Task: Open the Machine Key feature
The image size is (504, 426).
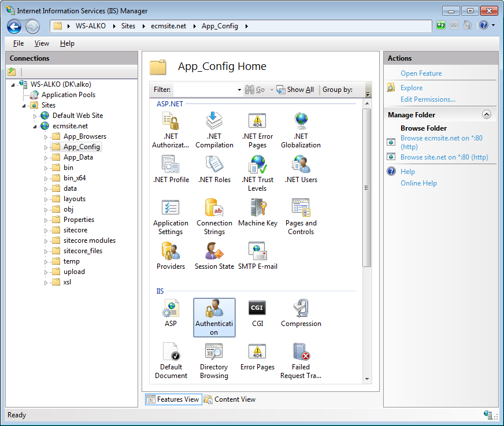Action: (257, 213)
